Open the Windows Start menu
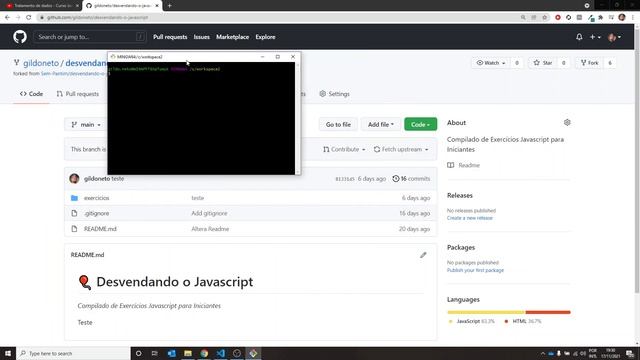 pos(8,353)
